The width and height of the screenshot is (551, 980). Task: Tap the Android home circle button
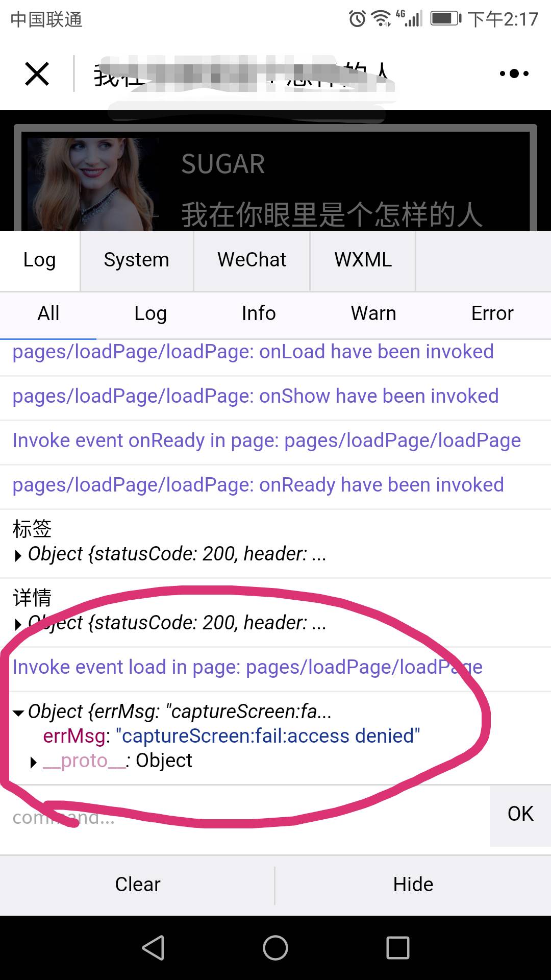pyautogui.click(x=275, y=948)
